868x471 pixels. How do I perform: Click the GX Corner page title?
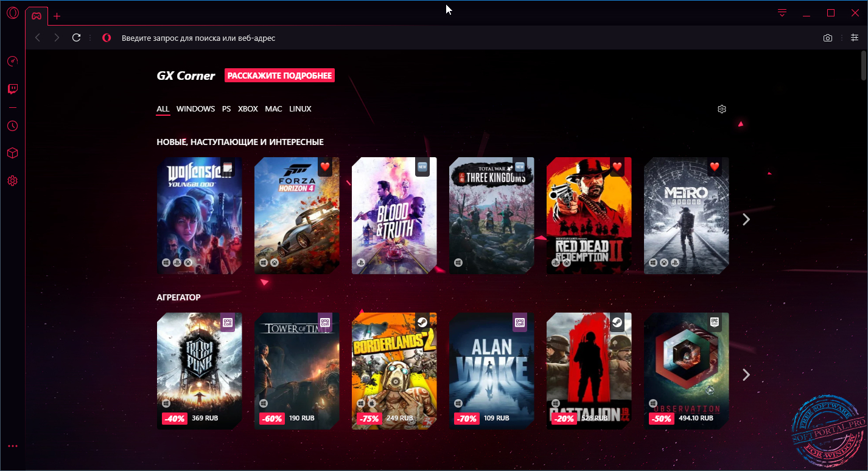[186, 76]
